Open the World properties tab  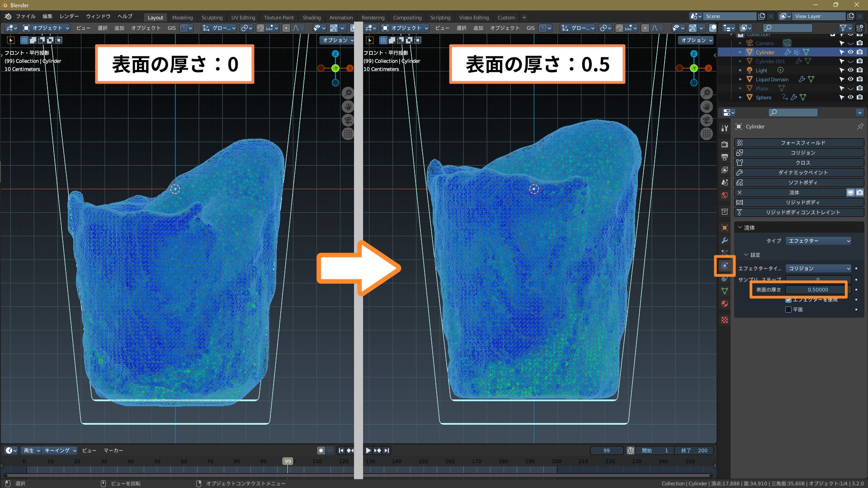coord(724,195)
